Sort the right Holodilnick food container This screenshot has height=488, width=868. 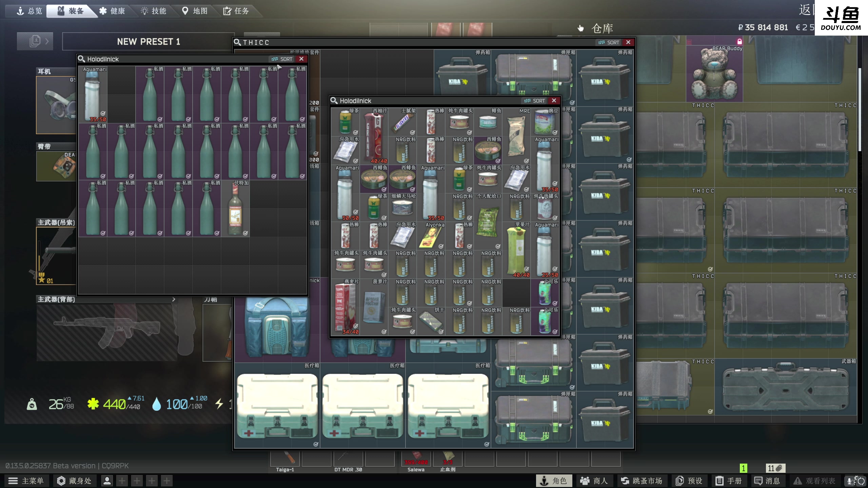tap(535, 101)
